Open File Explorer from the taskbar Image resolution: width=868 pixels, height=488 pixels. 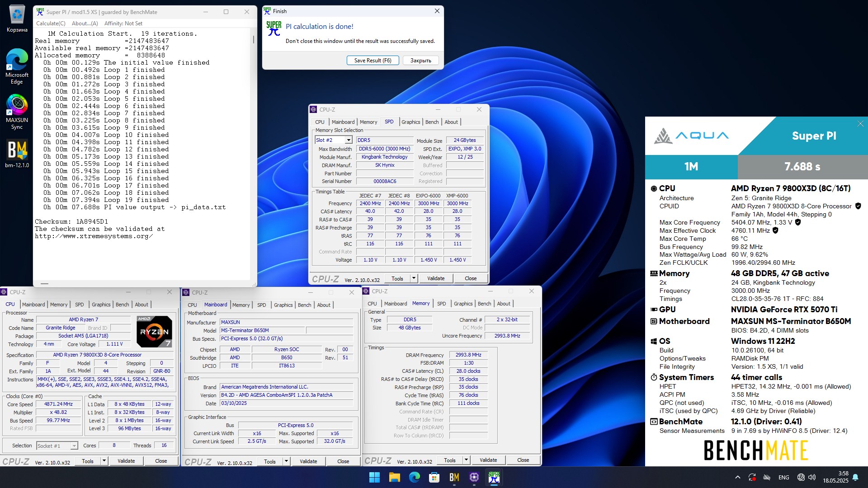tap(394, 477)
